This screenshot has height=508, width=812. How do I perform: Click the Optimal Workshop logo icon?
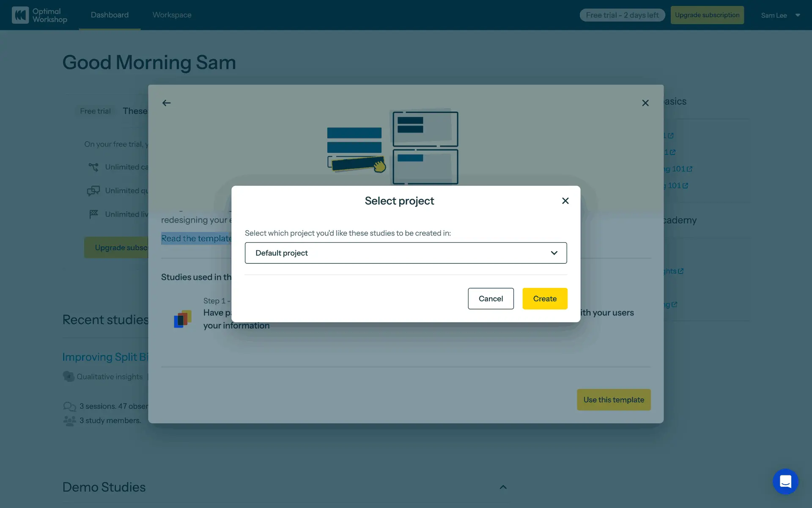pos(20,15)
